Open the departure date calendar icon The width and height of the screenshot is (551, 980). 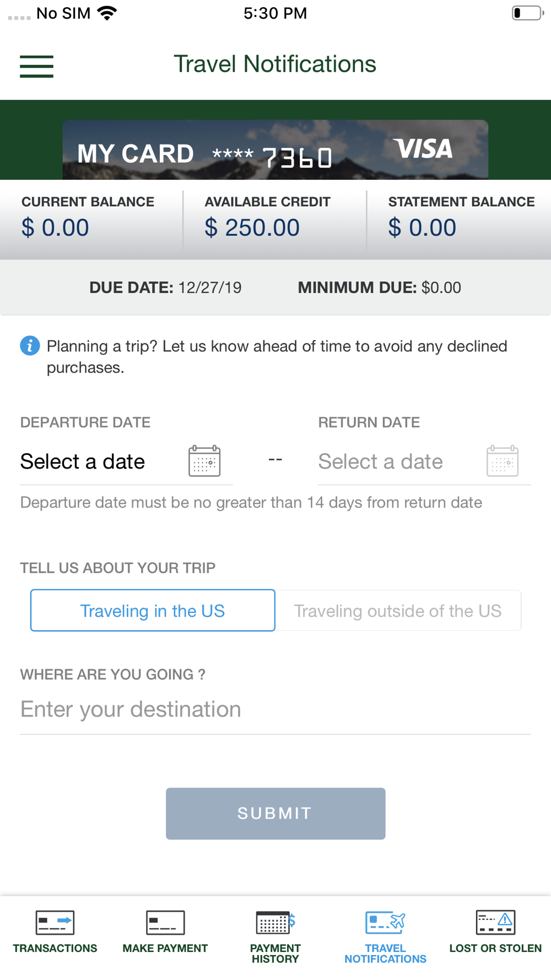coord(204,461)
